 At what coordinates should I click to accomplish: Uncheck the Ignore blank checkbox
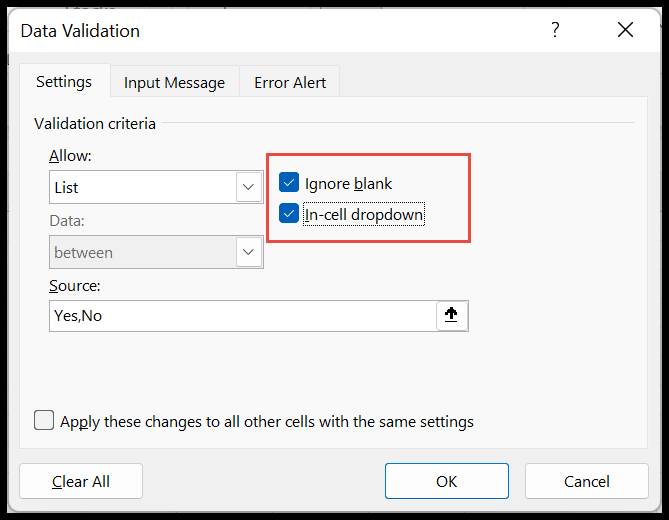pos(289,183)
